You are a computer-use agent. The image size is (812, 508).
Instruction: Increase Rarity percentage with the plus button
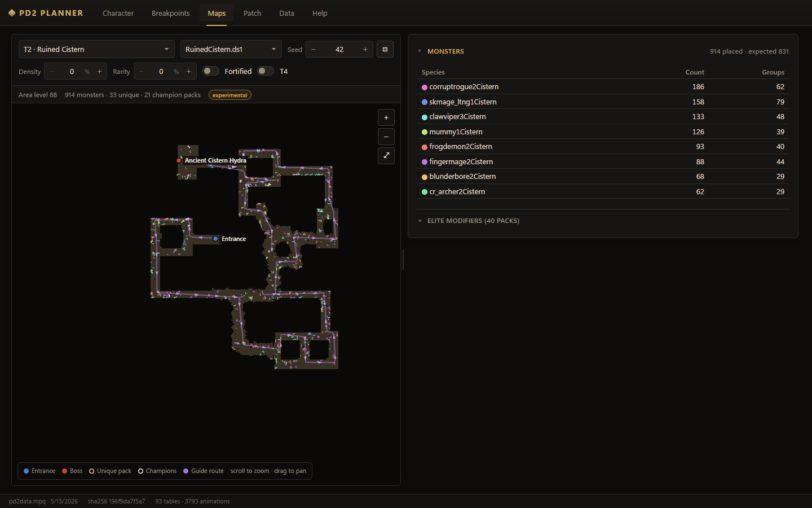[189, 71]
